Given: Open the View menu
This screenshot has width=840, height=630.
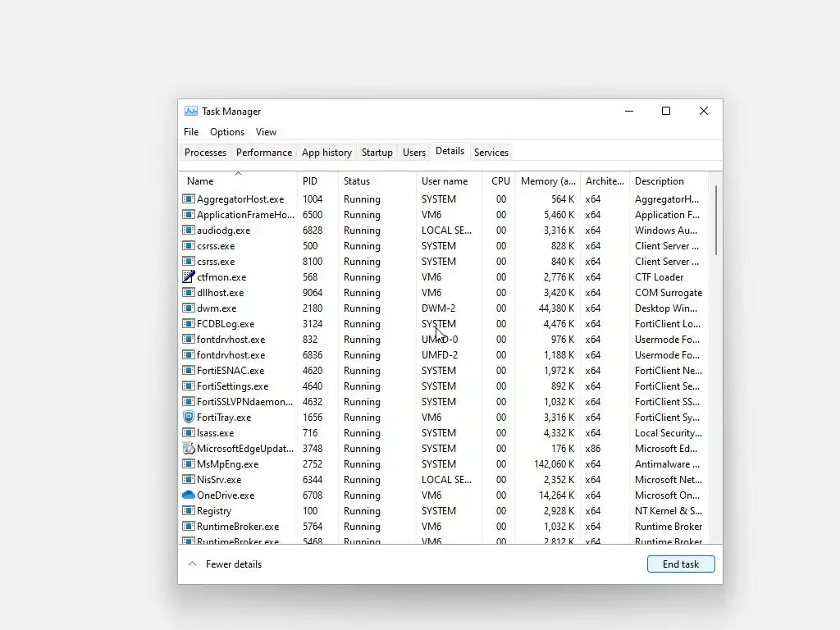Looking at the screenshot, I should click(266, 132).
